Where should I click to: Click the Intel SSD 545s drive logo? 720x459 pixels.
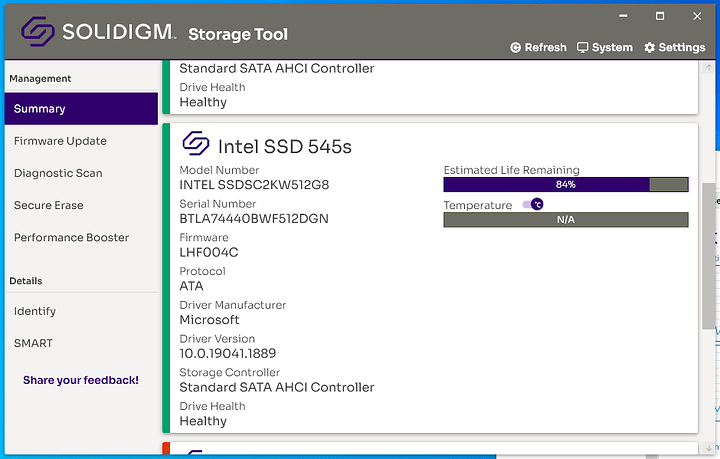(x=196, y=143)
